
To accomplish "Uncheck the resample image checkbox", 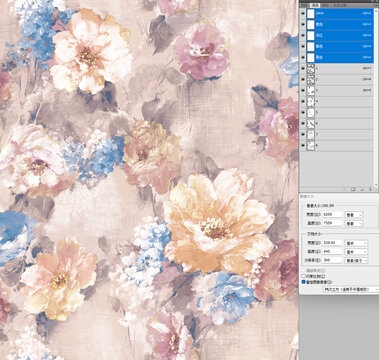I will (304, 282).
